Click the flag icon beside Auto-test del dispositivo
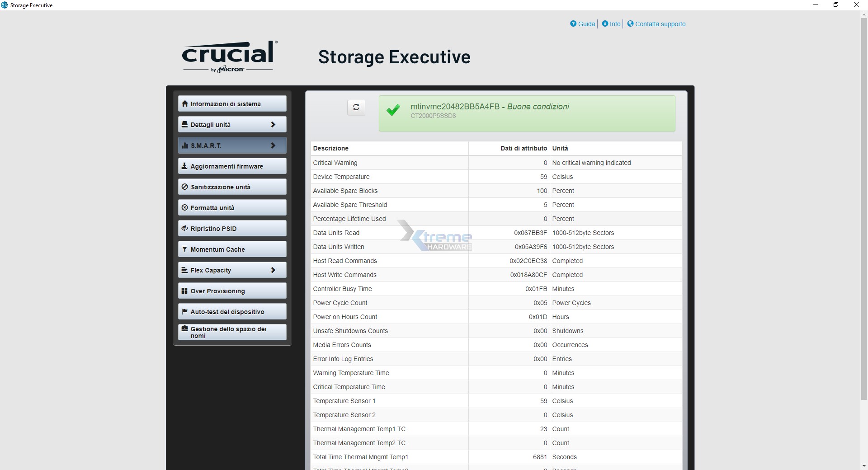Screen dimensions: 868x470 (184, 311)
